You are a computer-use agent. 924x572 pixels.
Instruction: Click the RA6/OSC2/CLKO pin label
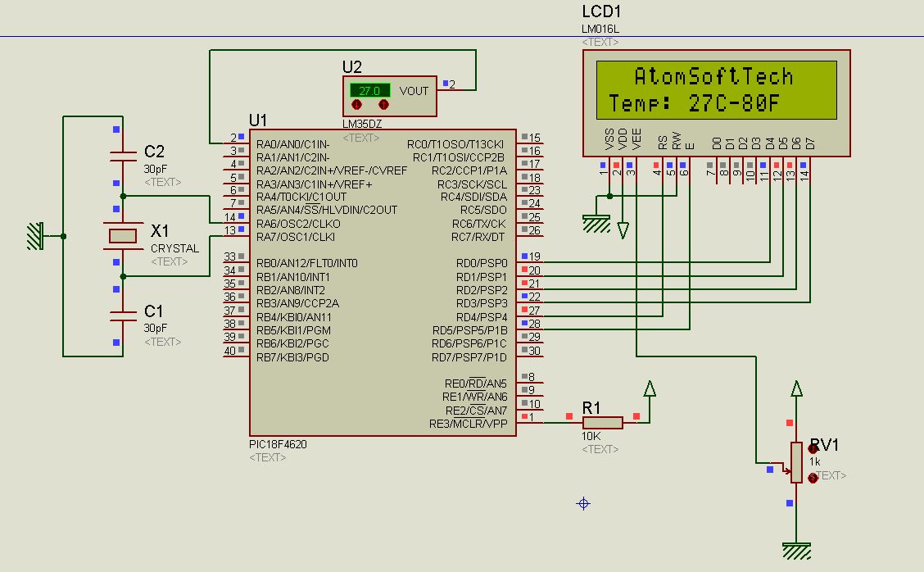[x=298, y=224]
